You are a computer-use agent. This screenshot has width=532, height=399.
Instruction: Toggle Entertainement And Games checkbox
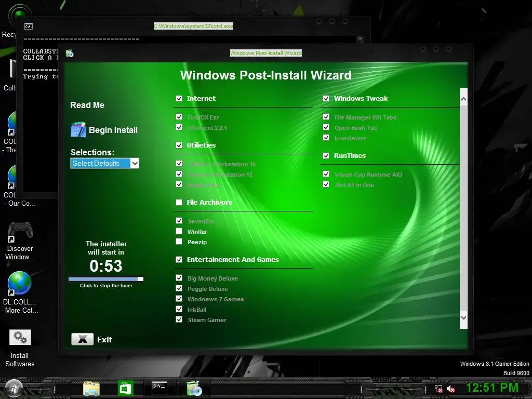click(x=179, y=260)
